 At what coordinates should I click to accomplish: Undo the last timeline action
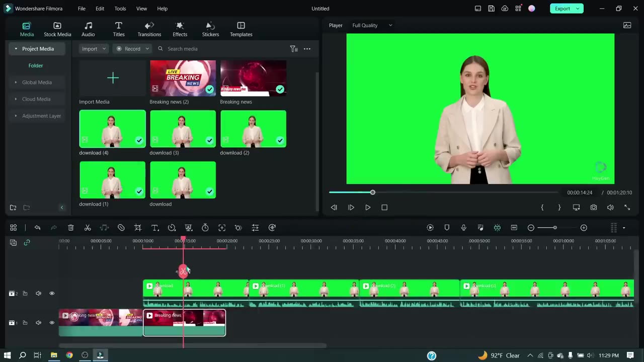37,228
